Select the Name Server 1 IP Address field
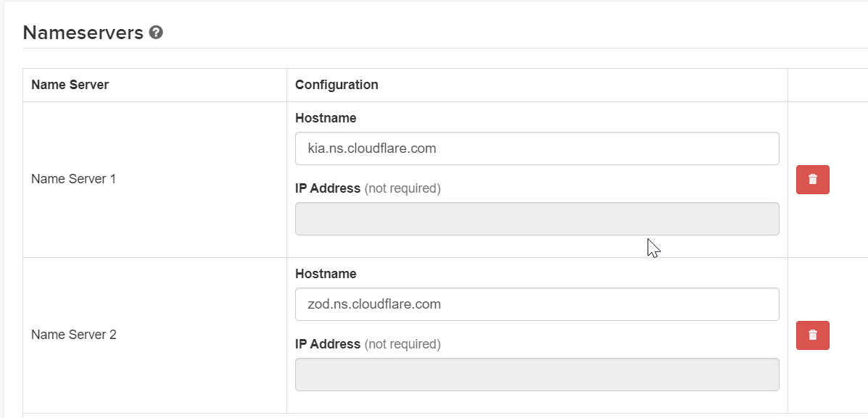Screen dimensions: 868x418 click(x=537, y=219)
